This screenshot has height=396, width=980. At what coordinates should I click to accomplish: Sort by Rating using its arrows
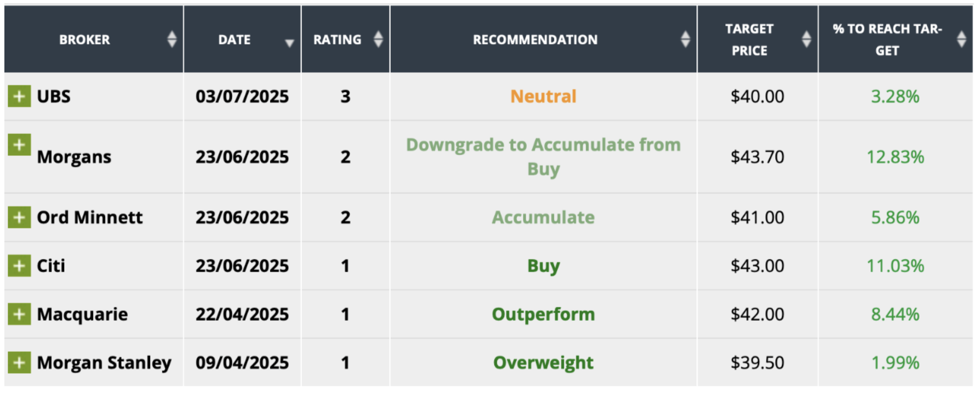[x=378, y=39]
